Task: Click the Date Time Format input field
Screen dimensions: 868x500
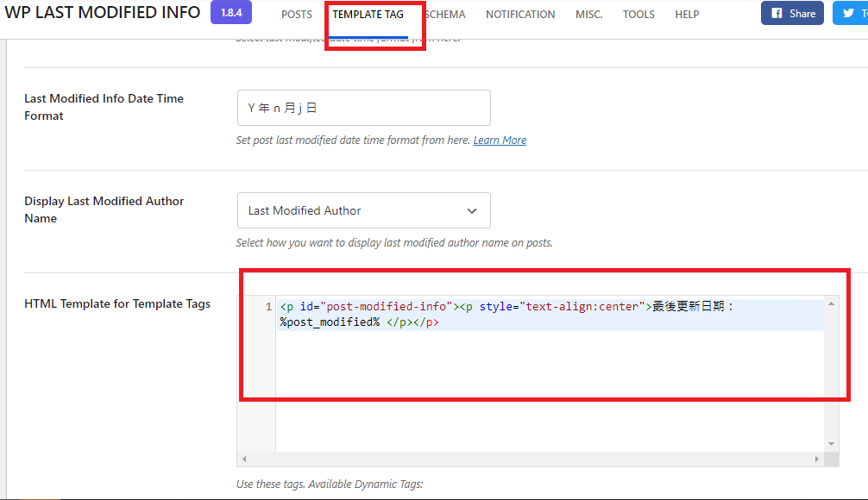Action: (364, 108)
